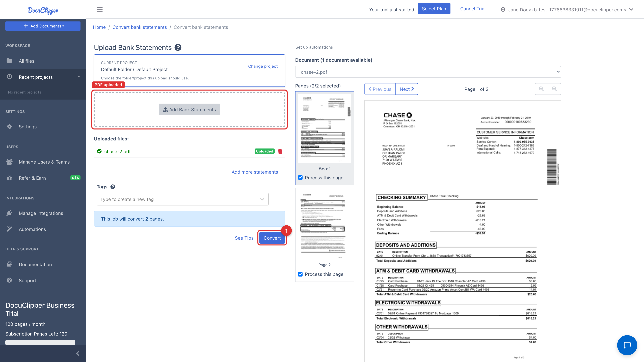The height and width of the screenshot is (362, 644).
Task: Click the subscription pages progress bar
Action: (x=40, y=342)
